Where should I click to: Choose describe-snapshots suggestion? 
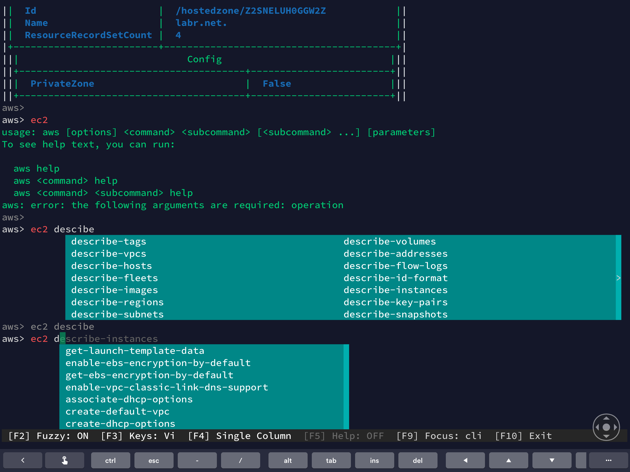[395, 314]
